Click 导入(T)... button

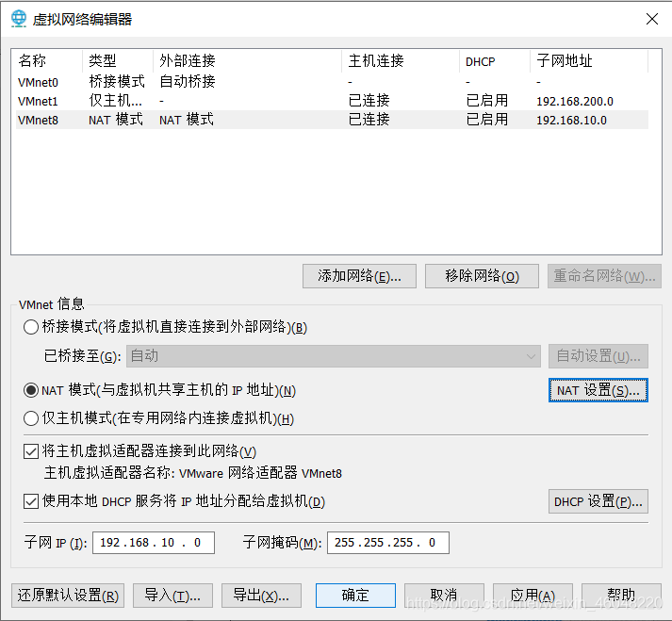(172, 596)
